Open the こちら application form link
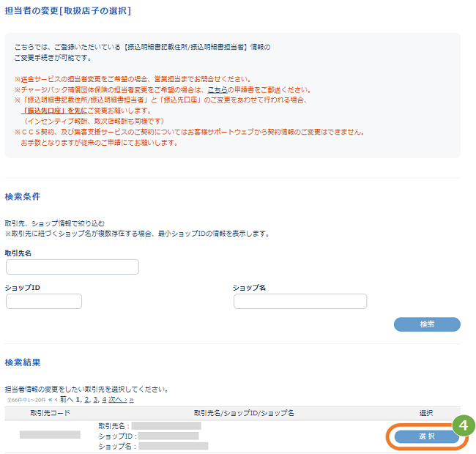The height and width of the screenshot is (454, 476). [x=217, y=90]
